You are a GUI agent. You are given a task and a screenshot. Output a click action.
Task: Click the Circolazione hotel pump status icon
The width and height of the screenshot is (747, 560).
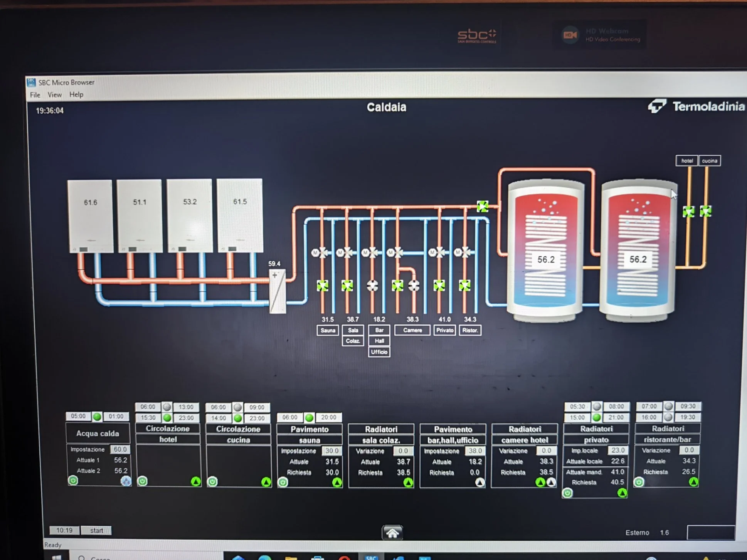pyautogui.click(x=196, y=481)
